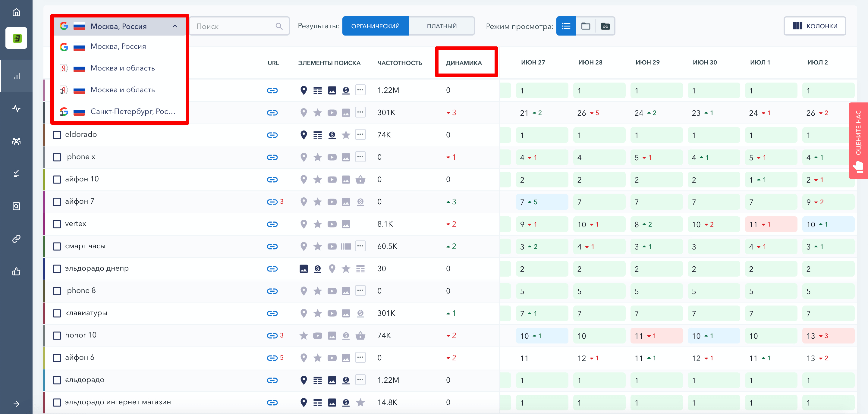The width and height of the screenshot is (868, 414).
Task: Switch to ПЛАТНЫЙ results tab
Action: tap(442, 26)
